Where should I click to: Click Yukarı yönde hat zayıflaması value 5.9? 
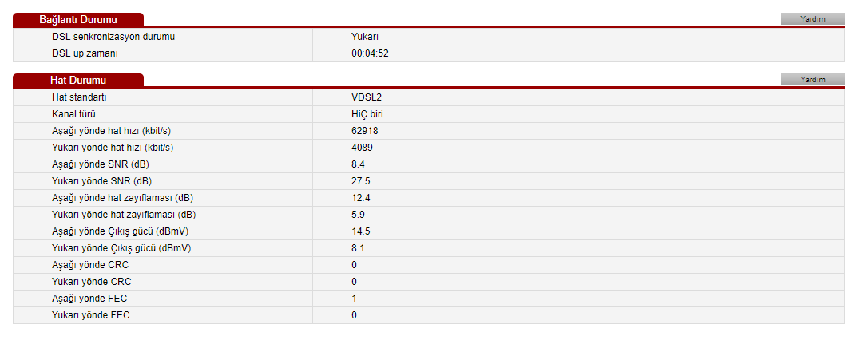click(x=359, y=215)
